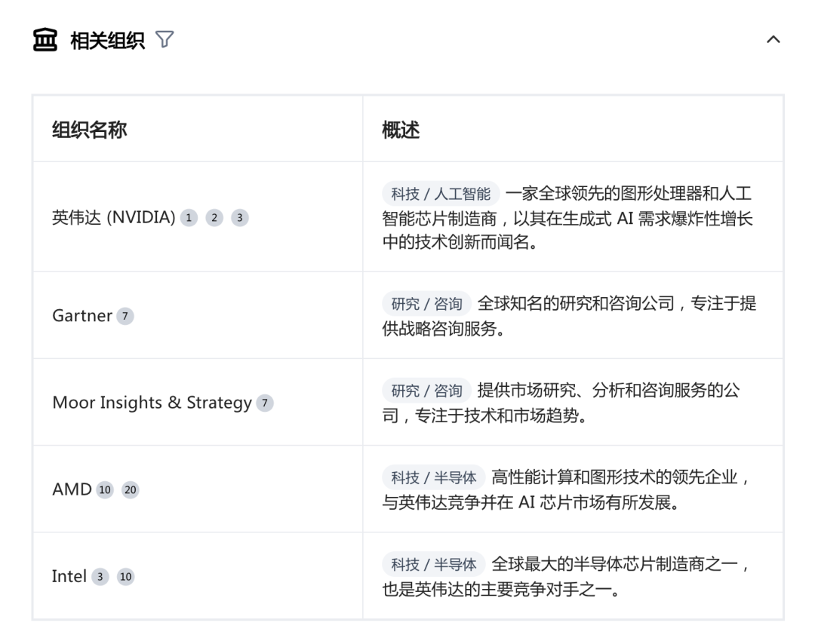The height and width of the screenshot is (644, 815).
Task: Collapse the 相关组织 section with the chevron
Action: tap(773, 39)
